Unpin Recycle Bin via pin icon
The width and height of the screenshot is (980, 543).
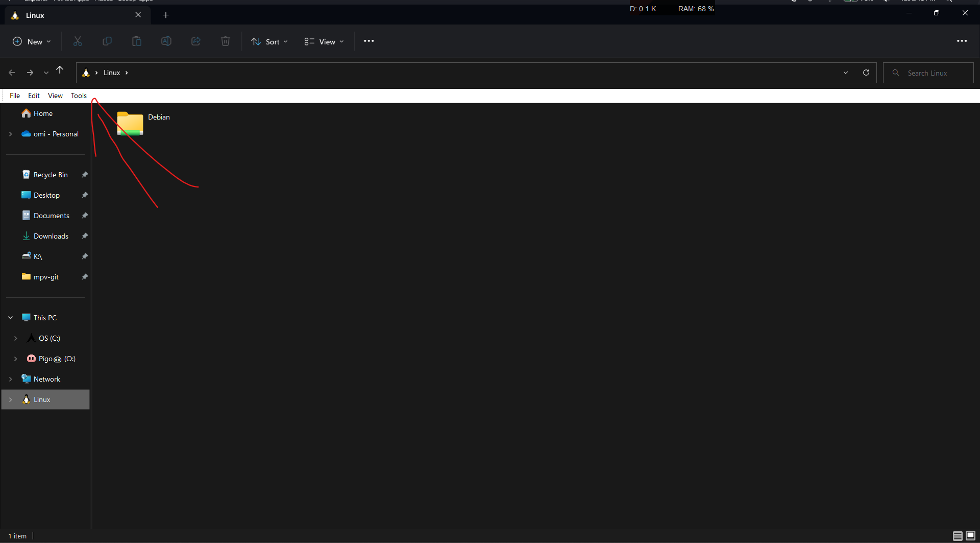[x=85, y=175]
